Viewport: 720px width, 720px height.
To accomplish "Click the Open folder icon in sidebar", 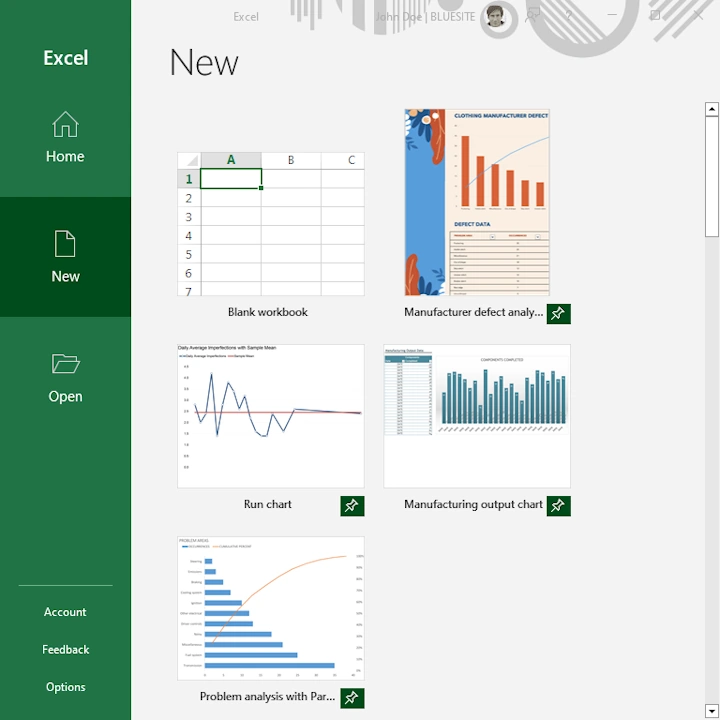I will (65, 364).
